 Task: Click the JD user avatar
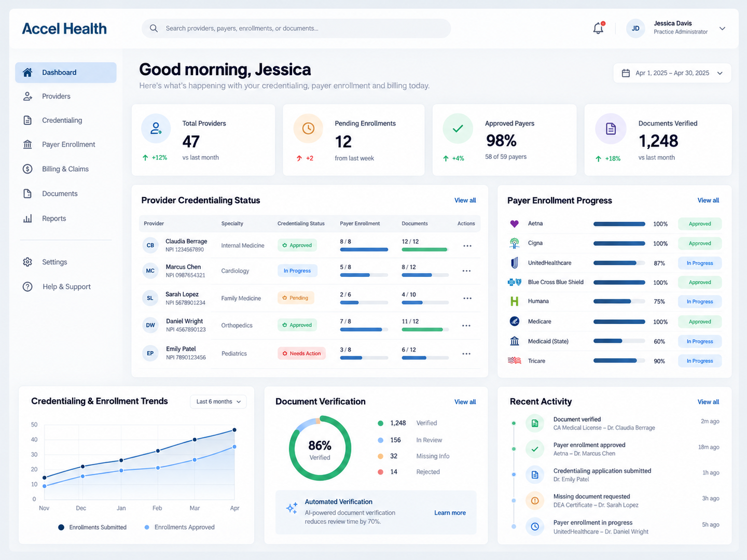pos(635,29)
